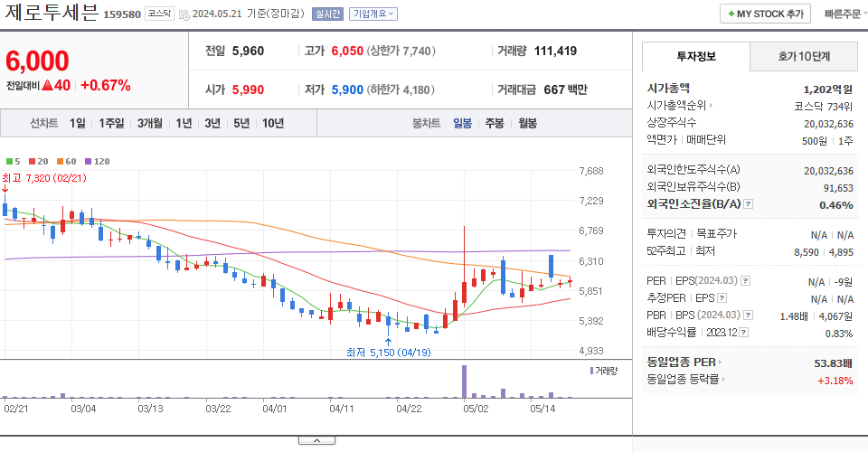Click the 최저 5,150 (04/19) marker
Screen dimensions: 868x452
(389, 353)
